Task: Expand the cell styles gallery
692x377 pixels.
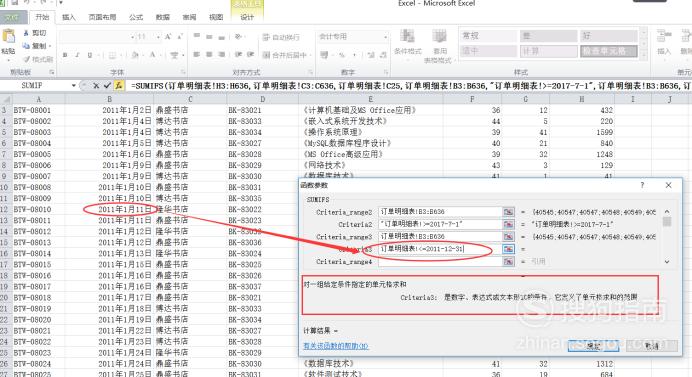Action: pyautogui.click(x=644, y=55)
